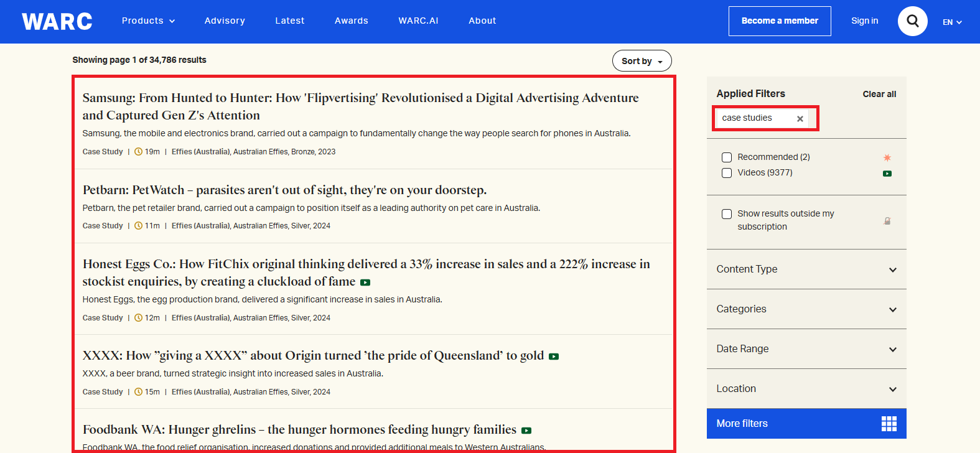The width and height of the screenshot is (980, 453).
Task: Expand the Content Type filter
Action: click(x=806, y=269)
